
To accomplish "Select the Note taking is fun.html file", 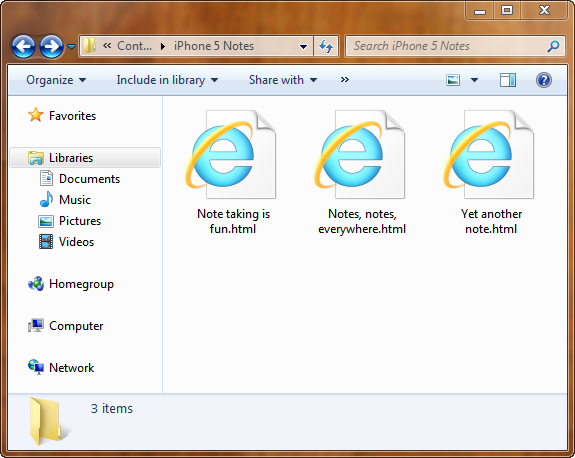I will click(x=233, y=172).
